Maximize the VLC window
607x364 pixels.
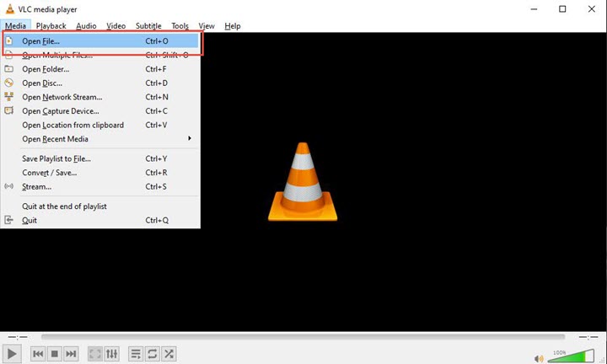point(562,9)
